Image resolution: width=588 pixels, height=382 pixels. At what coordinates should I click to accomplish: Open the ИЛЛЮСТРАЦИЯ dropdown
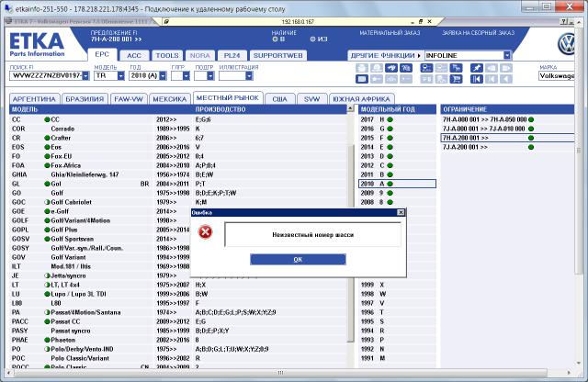coord(249,75)
